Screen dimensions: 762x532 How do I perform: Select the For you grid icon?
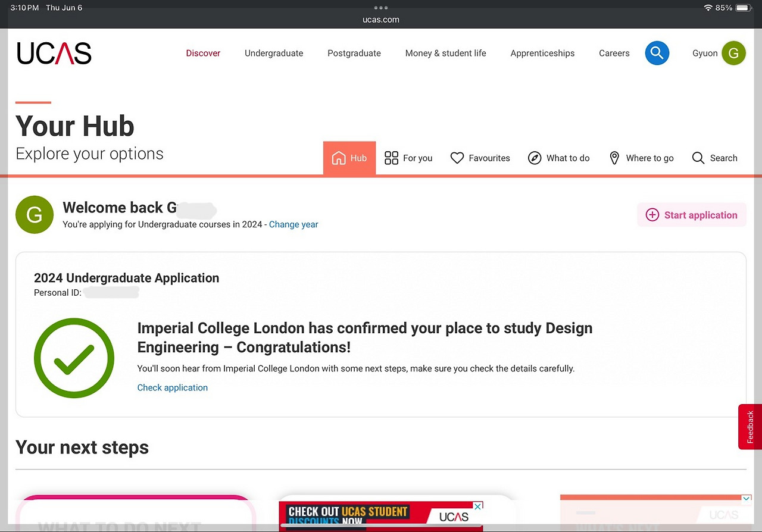click(391, 158)
